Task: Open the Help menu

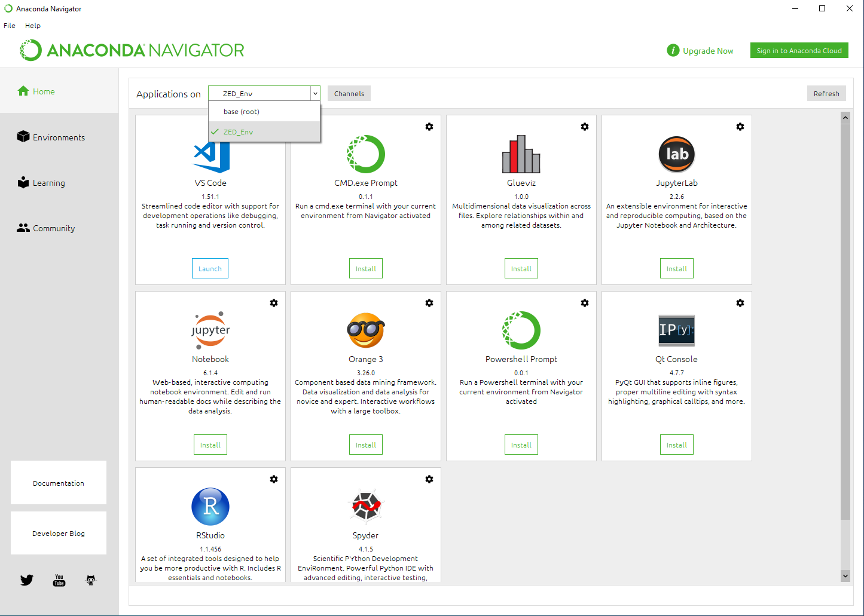Action: click(33, 26)
